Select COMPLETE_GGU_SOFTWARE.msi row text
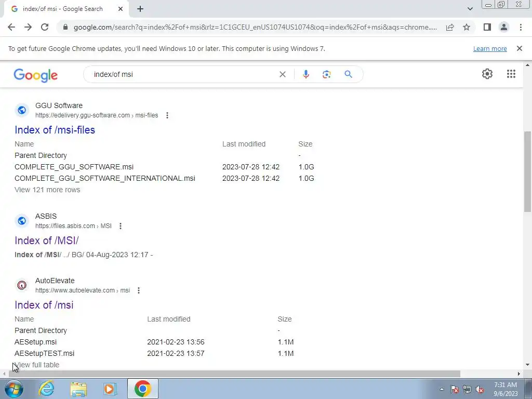Screen dimensions: 532x399 tap(74, 167)
